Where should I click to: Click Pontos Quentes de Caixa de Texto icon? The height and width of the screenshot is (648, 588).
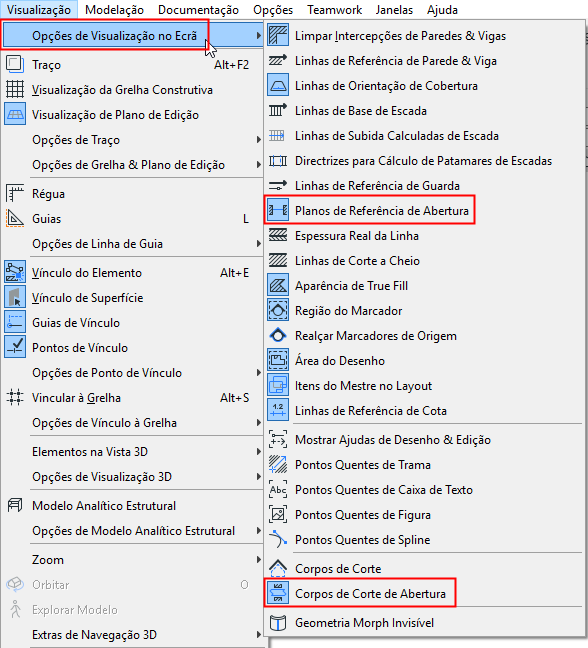278,490
